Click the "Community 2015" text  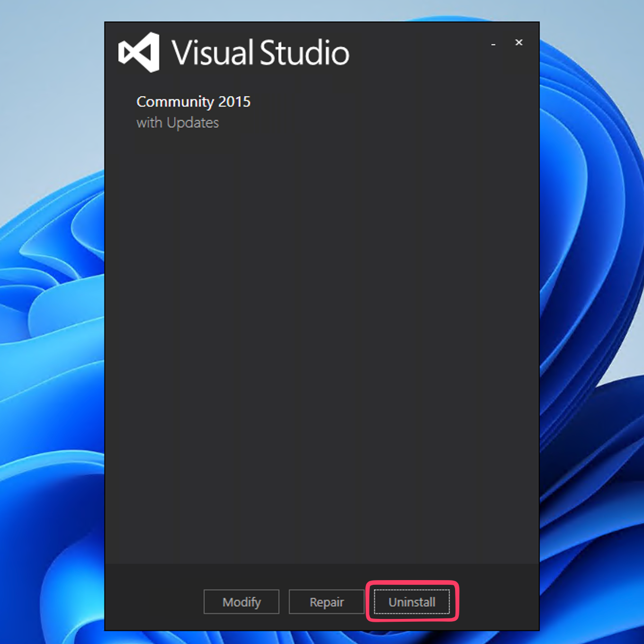(193, 102)
